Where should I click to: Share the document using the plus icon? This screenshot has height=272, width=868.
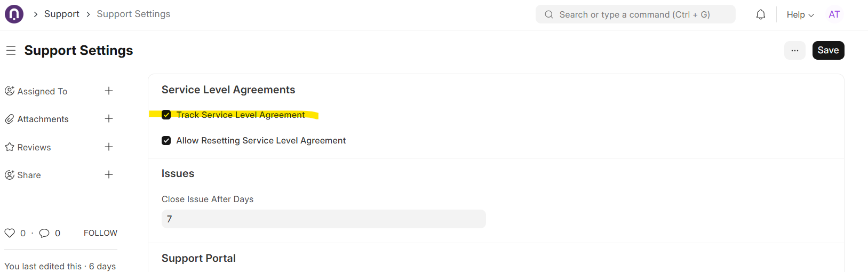coord(109,174)
